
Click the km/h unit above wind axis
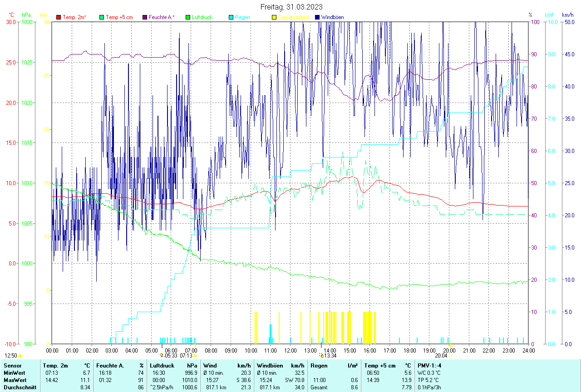pyautogui.click(x=567, y=15)
